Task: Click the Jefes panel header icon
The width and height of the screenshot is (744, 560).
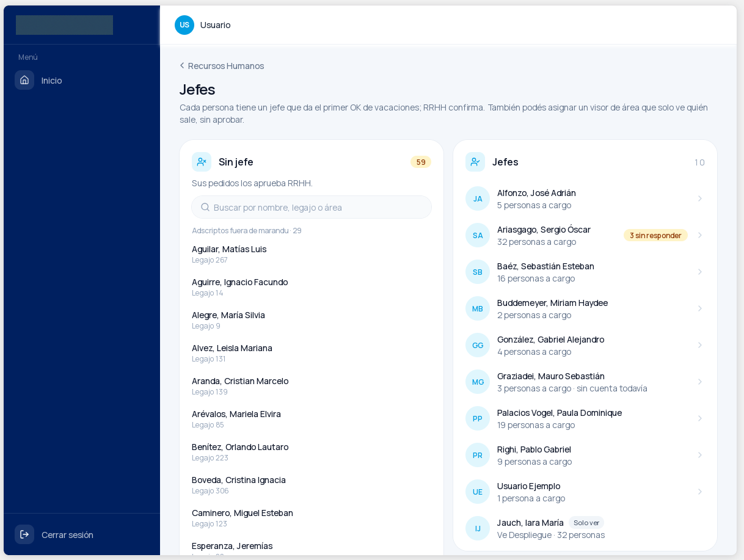Action: tap(475, 162)
